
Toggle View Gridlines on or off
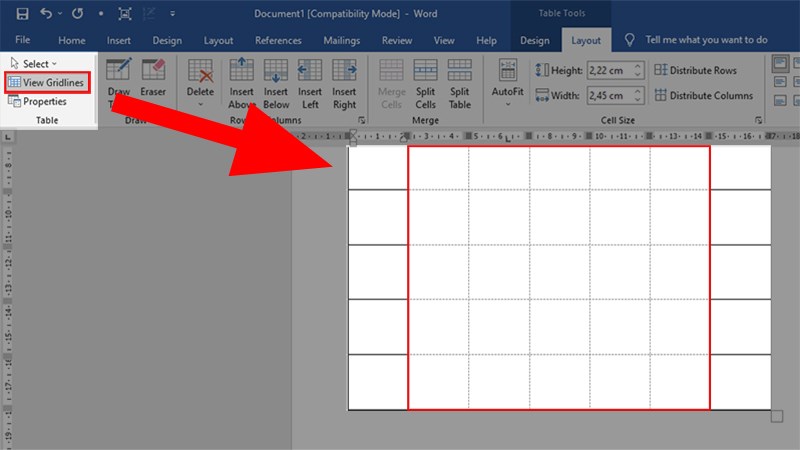pos(47,82)
